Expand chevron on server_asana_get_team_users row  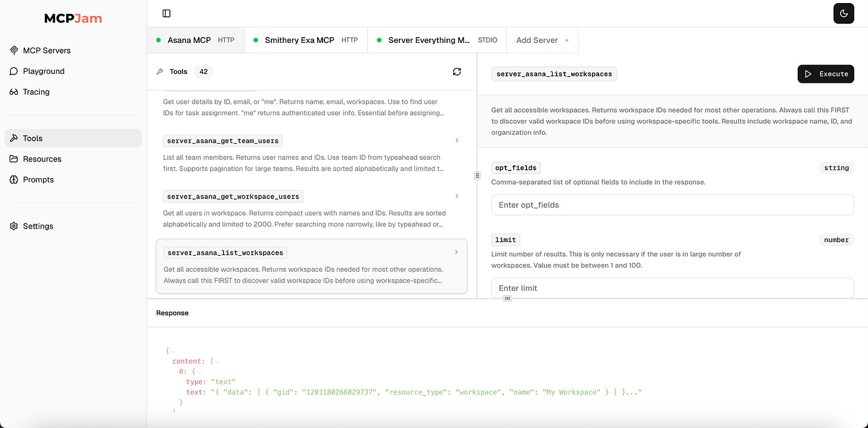pos(457,140)
